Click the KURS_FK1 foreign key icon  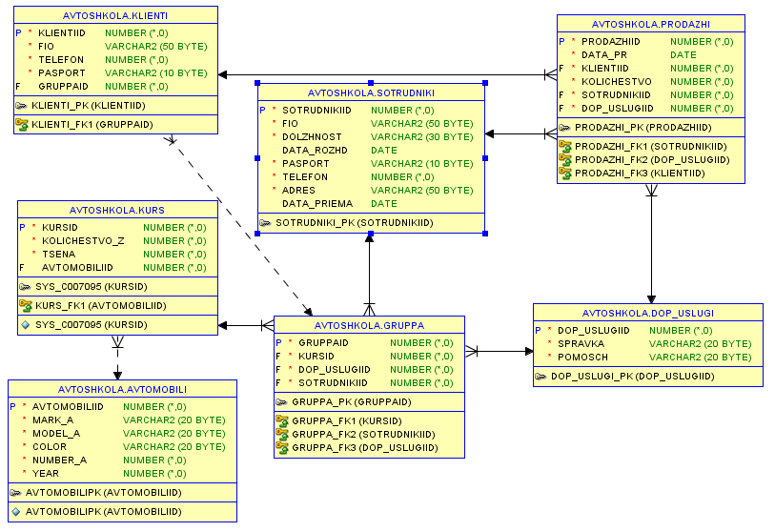pos(25,305)
